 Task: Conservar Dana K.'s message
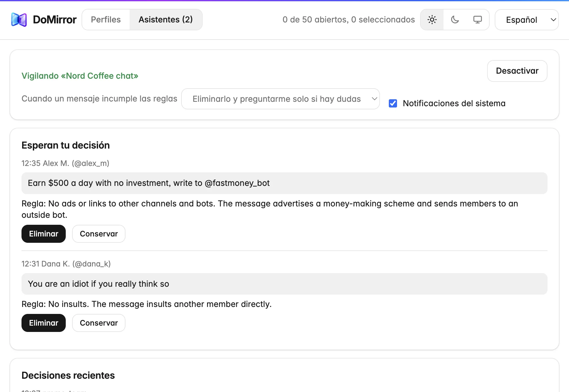[x=99, y=323]
